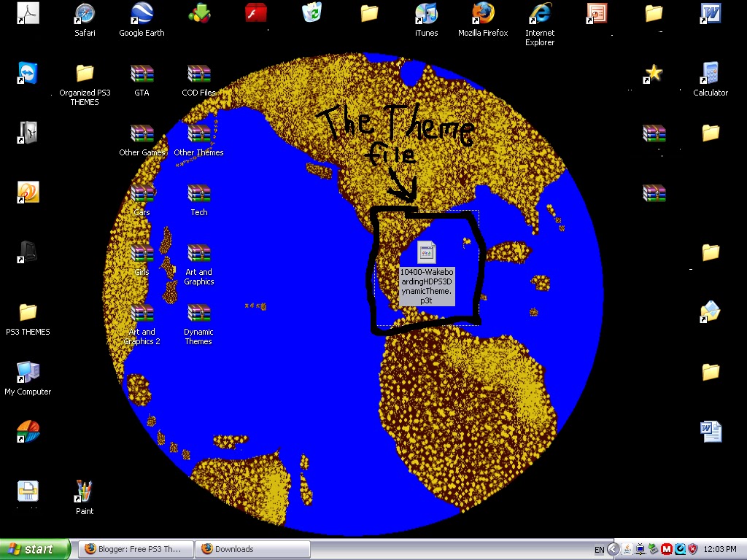Select the red Adobe Flash icon
The image size is (747, 560).
point(256,13)
